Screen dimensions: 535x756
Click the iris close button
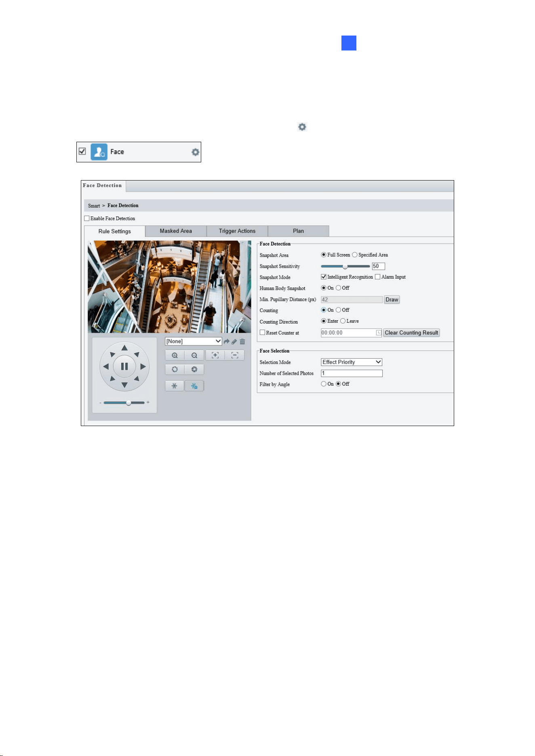pos(194,370)
